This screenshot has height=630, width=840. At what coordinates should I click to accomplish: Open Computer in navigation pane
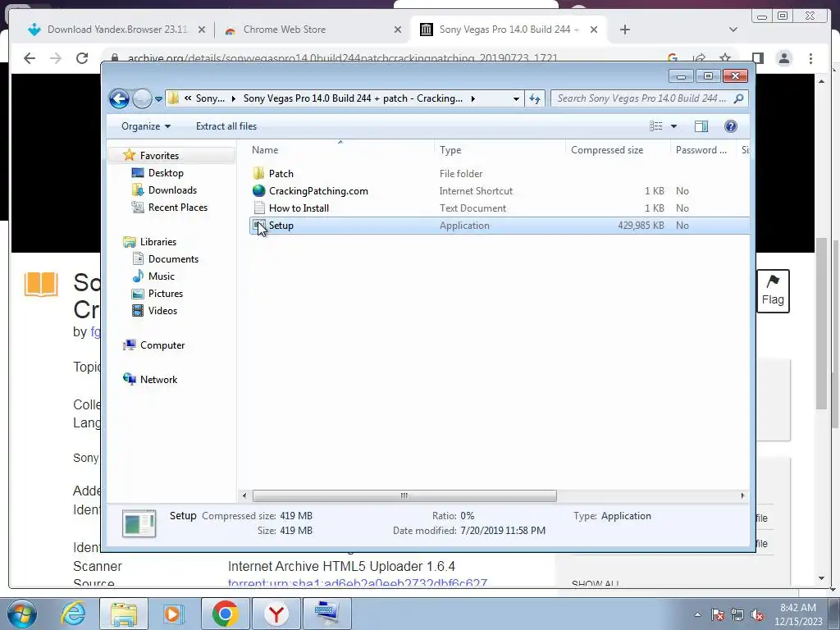(x=162, y=345)
